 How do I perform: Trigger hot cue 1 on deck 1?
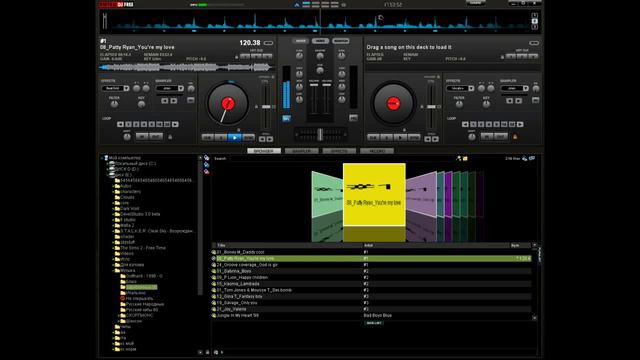(245, 56)
